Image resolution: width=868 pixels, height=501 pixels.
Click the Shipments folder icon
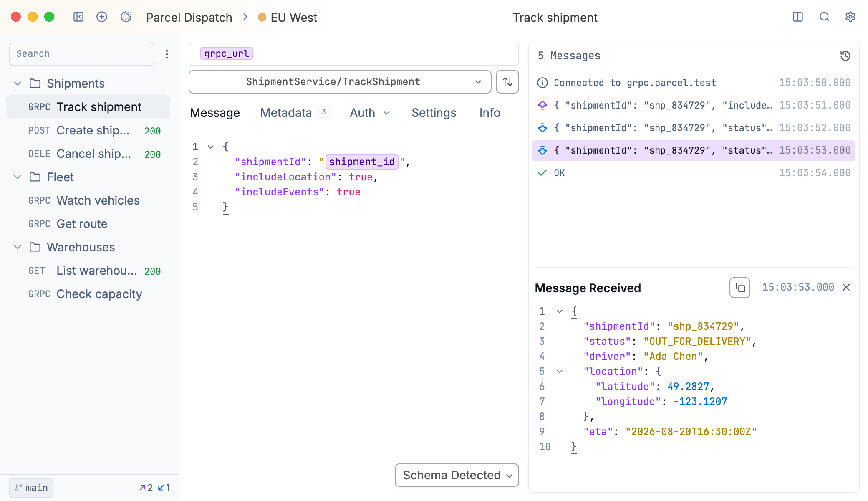click(35, 83)
